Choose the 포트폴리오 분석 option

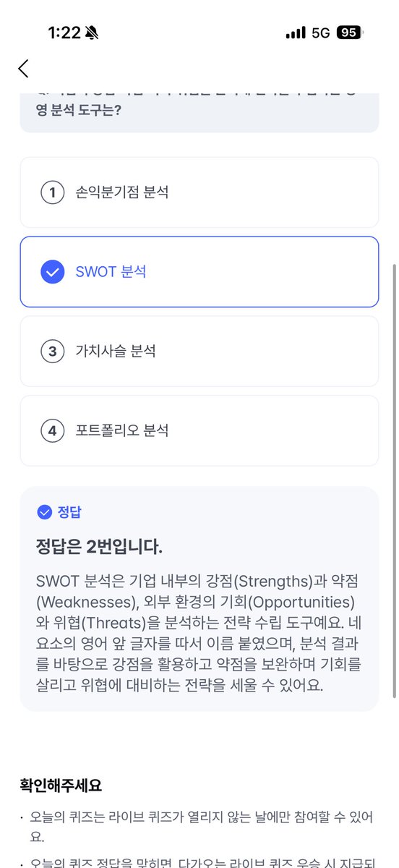[199, 431]
